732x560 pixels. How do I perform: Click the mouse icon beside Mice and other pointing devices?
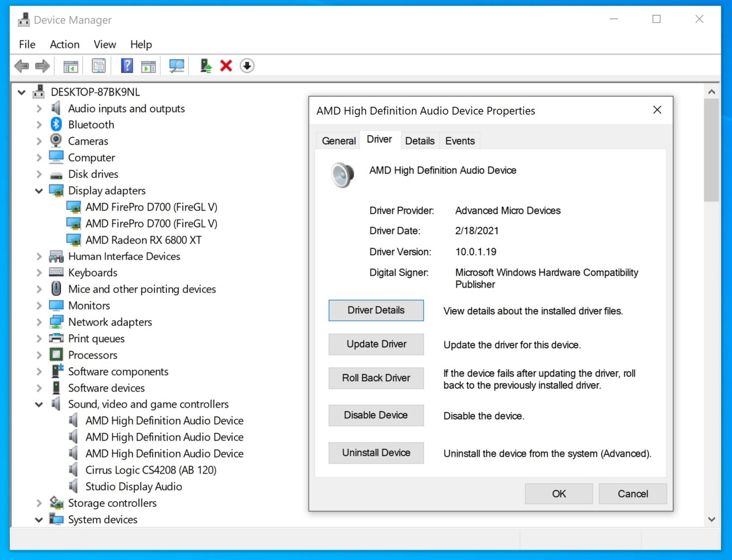point(56,288)
